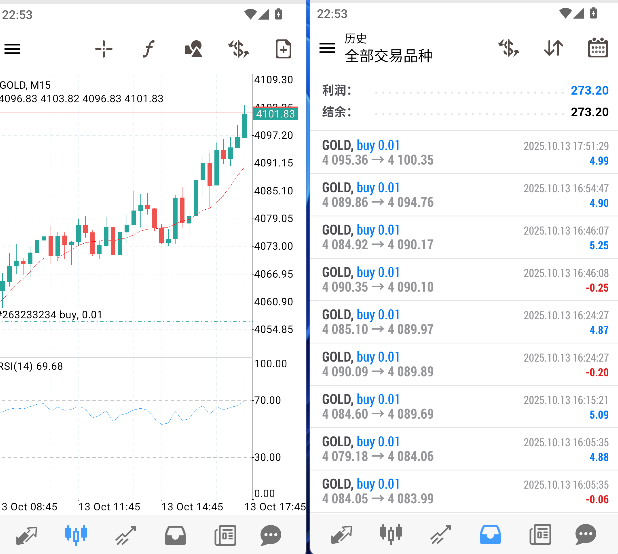Select the highlighted history tab in the bottom bar
This screenshot has height=554, width=618.
click(x=490, y=534)
